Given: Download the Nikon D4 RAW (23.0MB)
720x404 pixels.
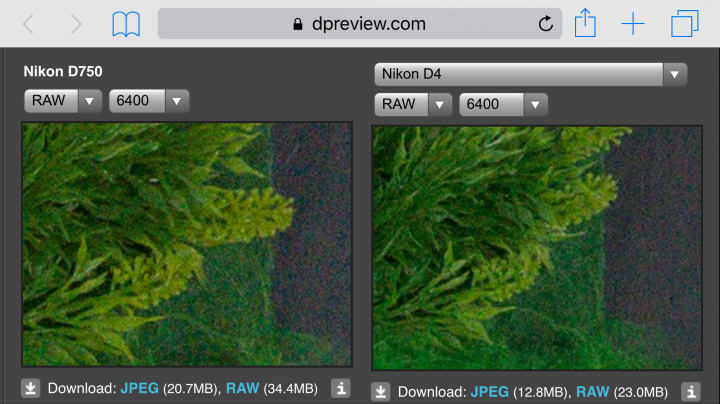Looking at the screenshot, I should coord(593,392).
